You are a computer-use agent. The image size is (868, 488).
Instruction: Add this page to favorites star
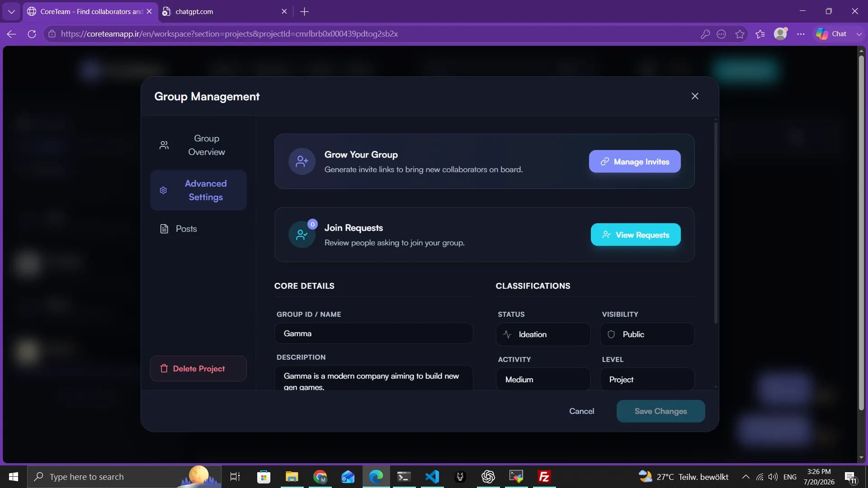point(740,34)
